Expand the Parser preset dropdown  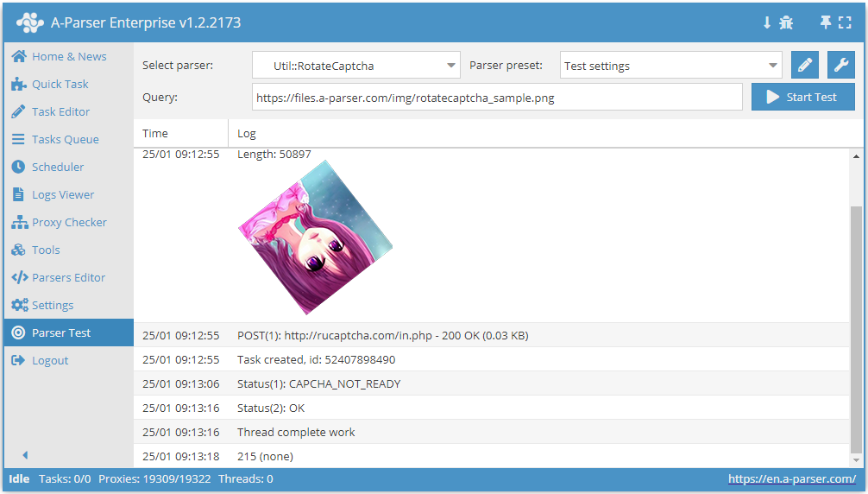point(670,66)
